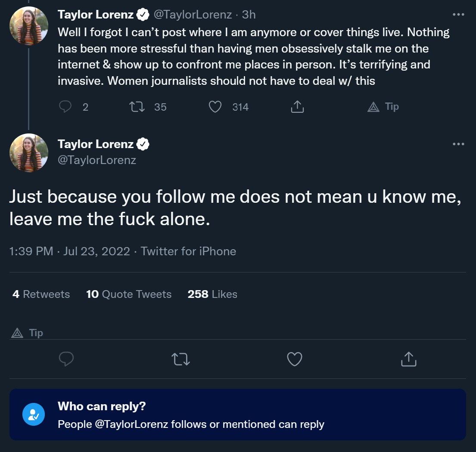Image resolution: width=476 pixels, height=452 pixels.
Task: Click Tip beside the first tweet's share icon
Action: coord(383,107)
